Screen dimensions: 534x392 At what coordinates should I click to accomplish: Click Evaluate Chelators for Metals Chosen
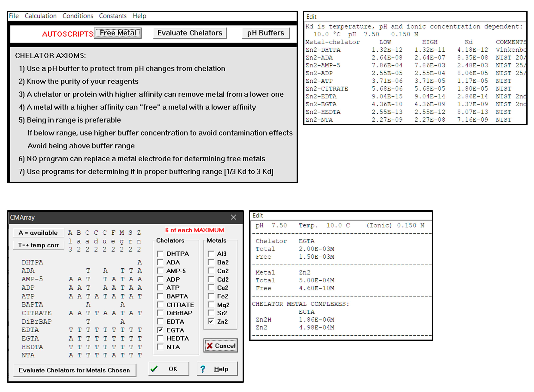pyautogui.click(x=75, y=370)
